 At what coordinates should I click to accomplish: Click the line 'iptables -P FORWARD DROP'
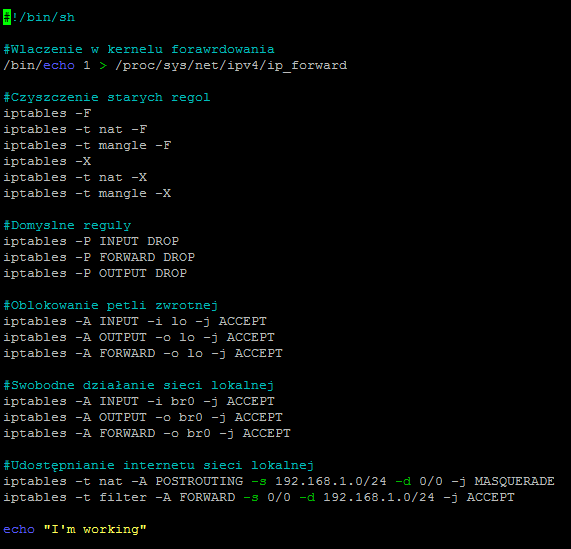pyautogui.click(x=99, y=257)
